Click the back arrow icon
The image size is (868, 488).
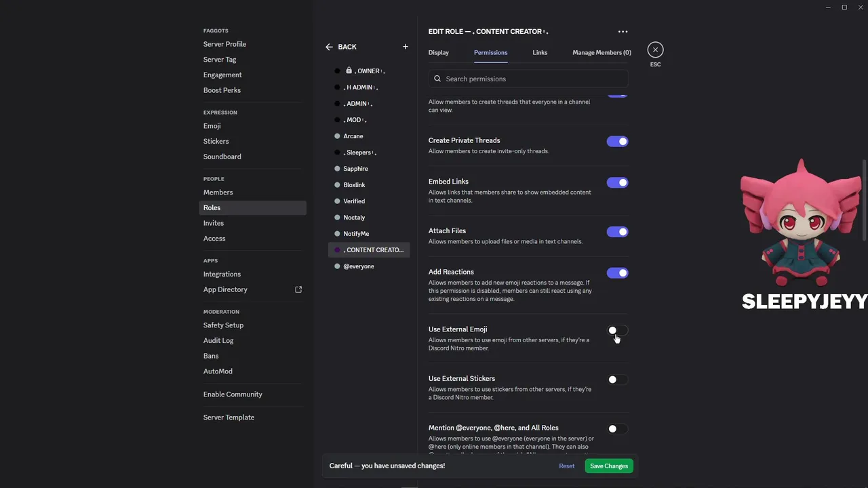(329, 47)
